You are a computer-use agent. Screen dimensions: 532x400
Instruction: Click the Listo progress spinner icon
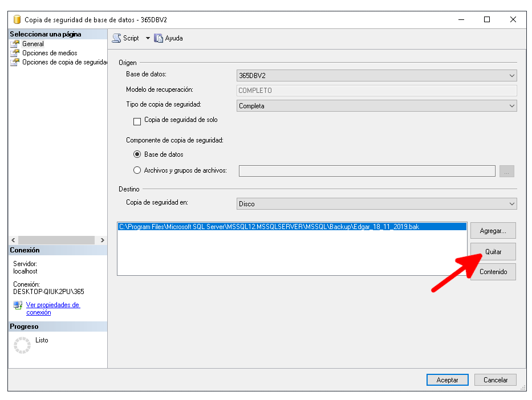[x=22, y=345]
